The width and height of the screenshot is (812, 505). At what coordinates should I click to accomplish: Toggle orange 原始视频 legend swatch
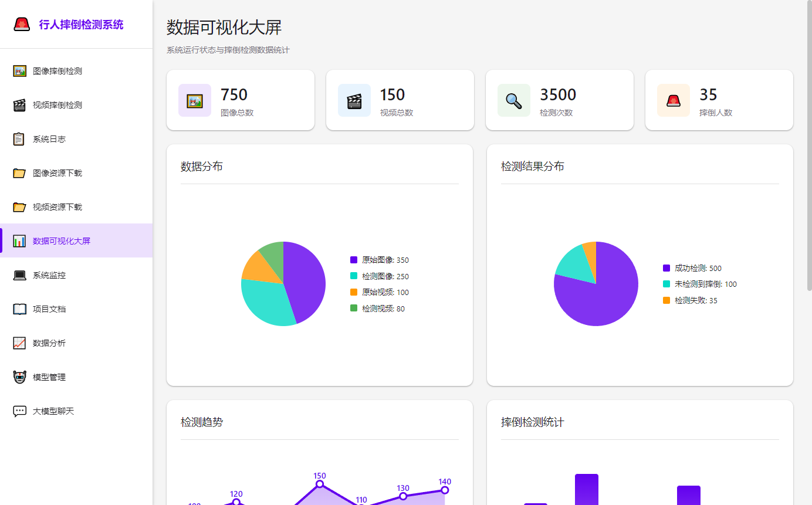[354, 292]
